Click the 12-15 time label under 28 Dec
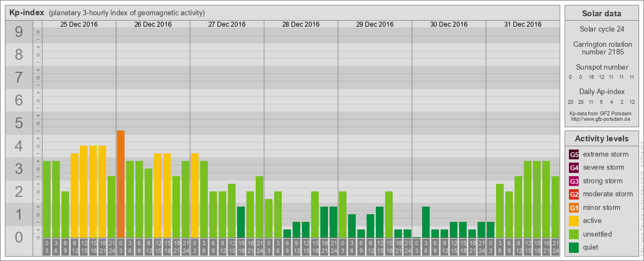The image size is (644, 261). click(x=306, y=248)
